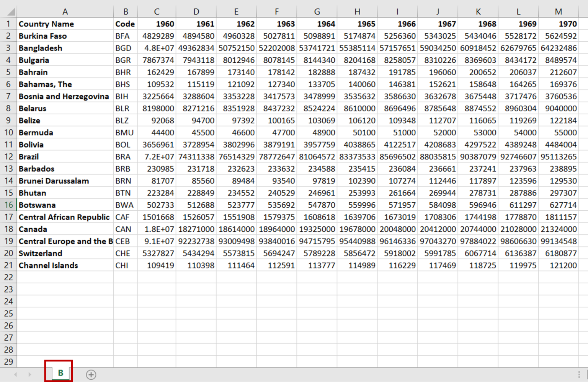Click the next sheet navigation arrow
The height and width of the screenshot is (382, 588).
29,375
